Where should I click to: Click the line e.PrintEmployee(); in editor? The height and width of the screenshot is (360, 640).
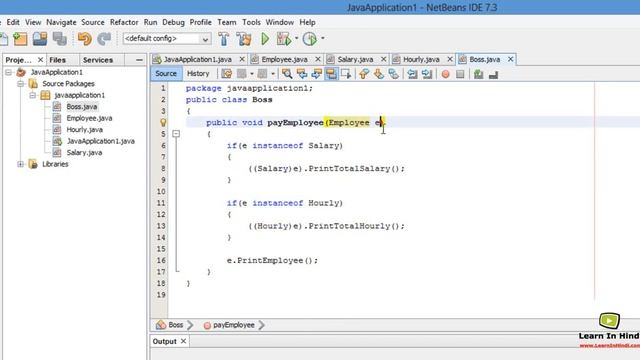point(272,260)
